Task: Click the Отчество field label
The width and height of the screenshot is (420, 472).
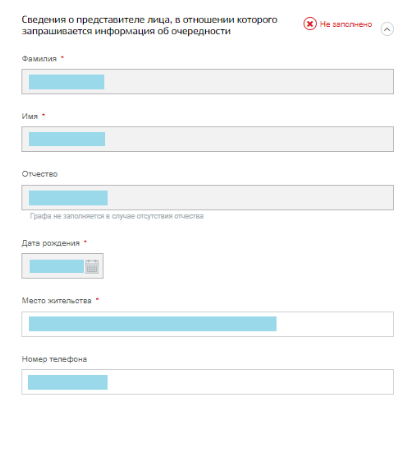Action: tap(40, 174)
